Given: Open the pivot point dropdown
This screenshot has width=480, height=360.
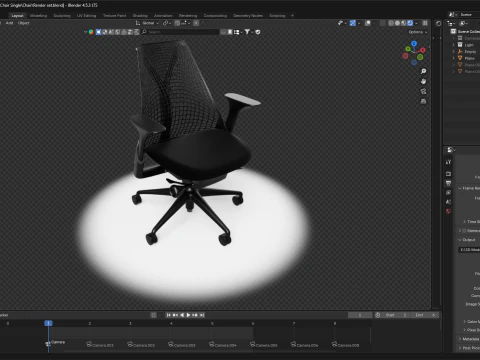Looking at the screenshot, I should pos(167,23).
